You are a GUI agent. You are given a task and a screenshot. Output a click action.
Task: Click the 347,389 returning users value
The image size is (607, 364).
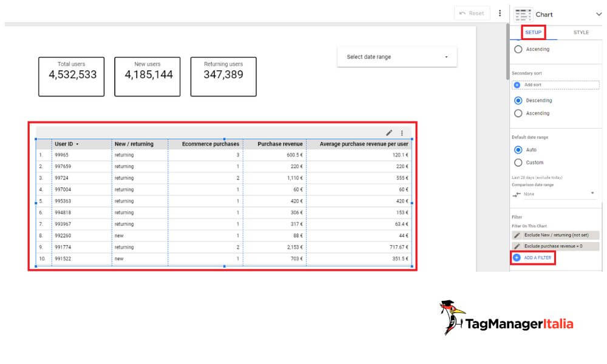click(223, 75)
